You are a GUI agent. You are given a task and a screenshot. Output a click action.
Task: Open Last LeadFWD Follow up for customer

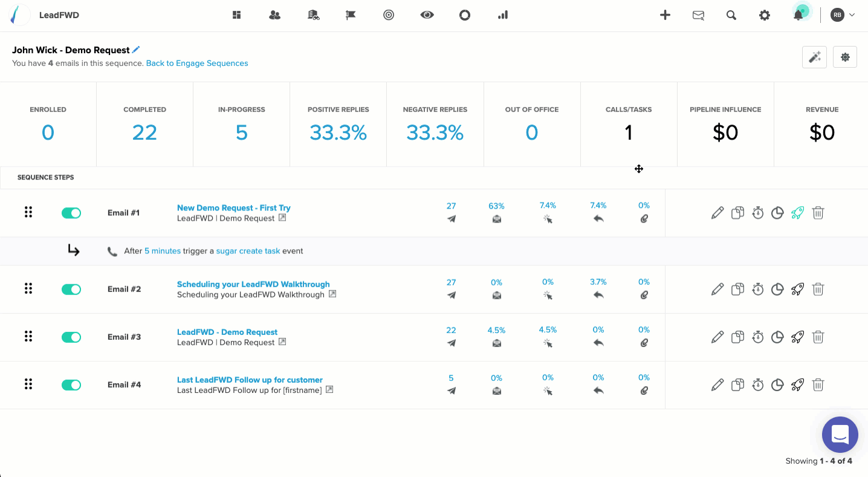tap(250, 380)
